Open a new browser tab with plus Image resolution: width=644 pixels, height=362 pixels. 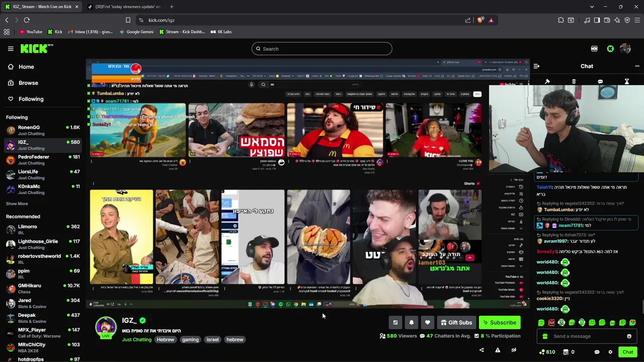tap(172, 7)
